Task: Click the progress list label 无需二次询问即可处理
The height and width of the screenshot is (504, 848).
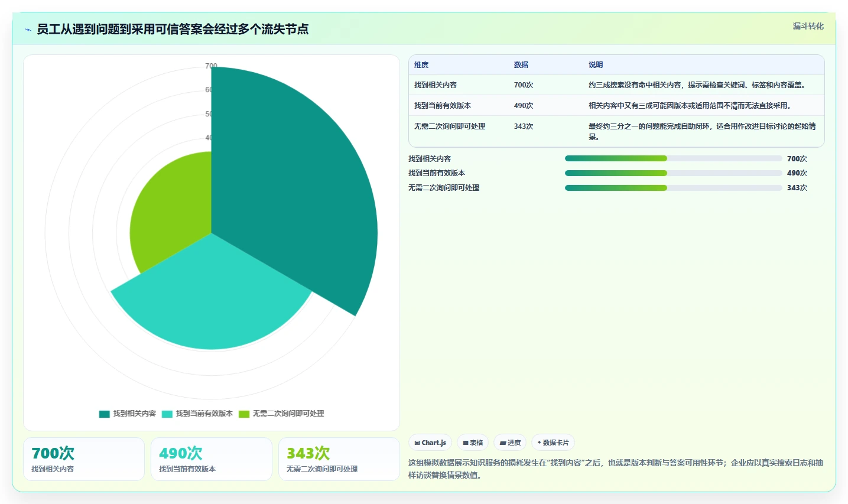Action: point(444,188)
